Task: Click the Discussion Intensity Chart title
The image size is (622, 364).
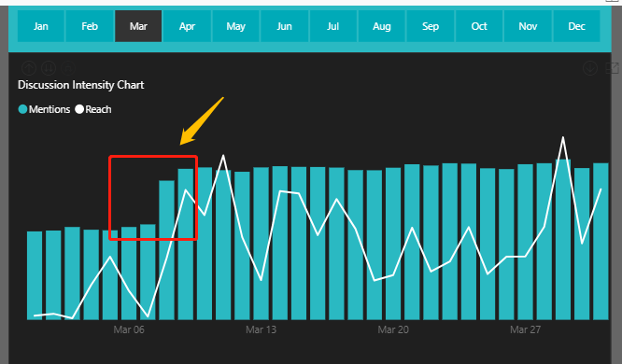Action: pyautogui.click(x=81, y=85)
